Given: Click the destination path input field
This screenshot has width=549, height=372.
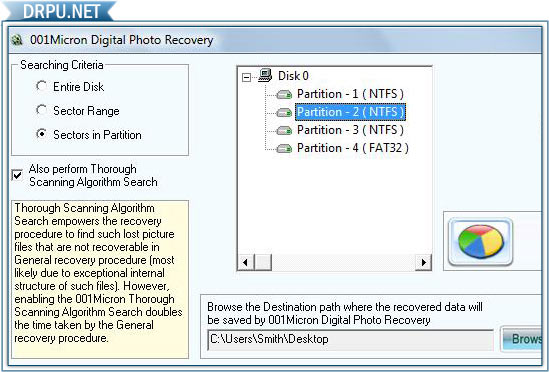Looking at the screenshot, I should 350,339.
